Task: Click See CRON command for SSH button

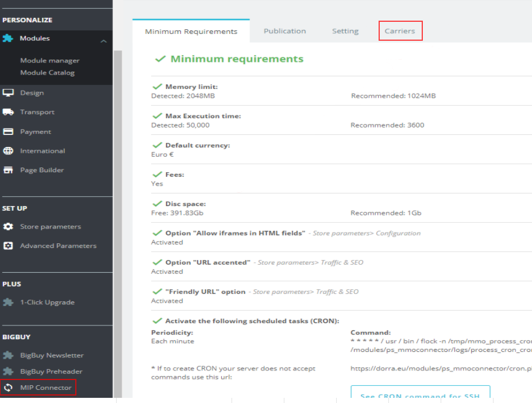Action: [420, 395]
